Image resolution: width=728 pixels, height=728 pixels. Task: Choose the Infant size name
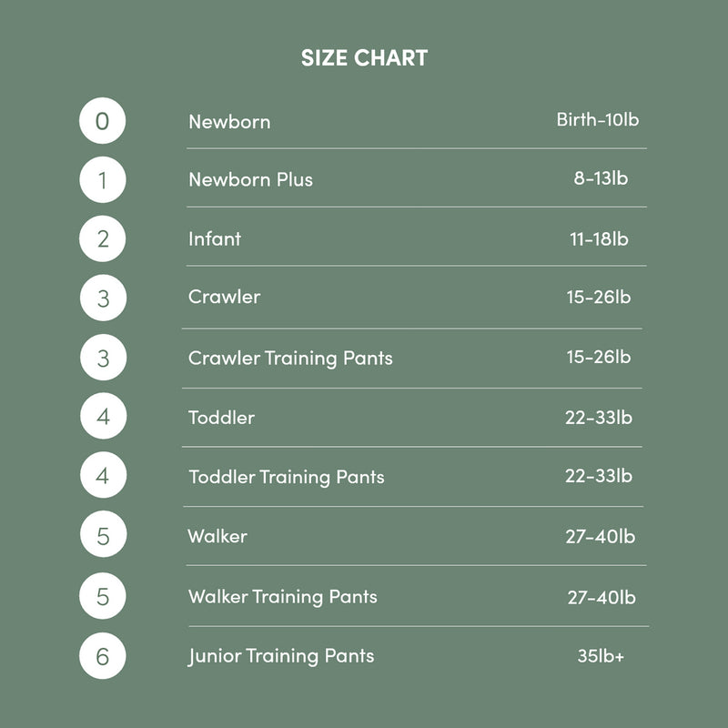[215, 238]
